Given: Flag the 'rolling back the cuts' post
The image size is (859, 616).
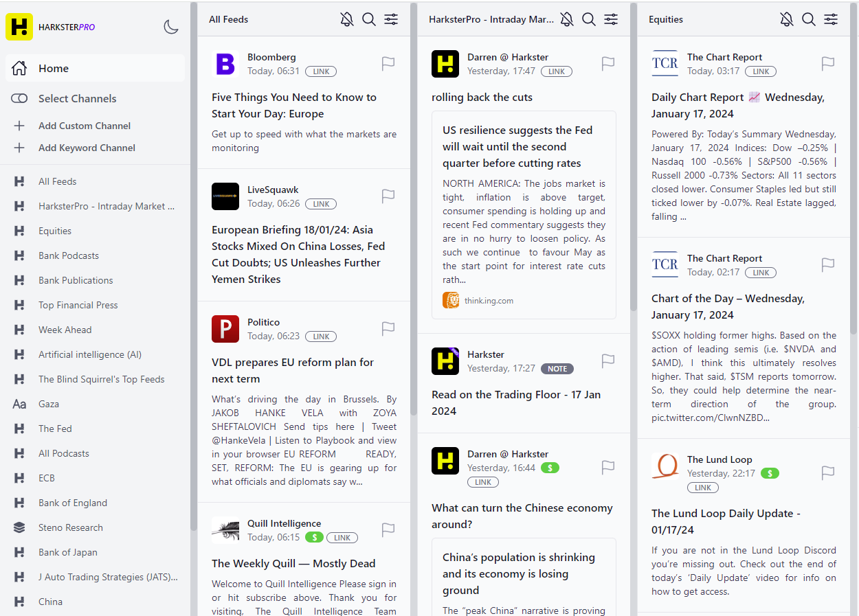Looking at the screenshot, I should click(608, 64).
